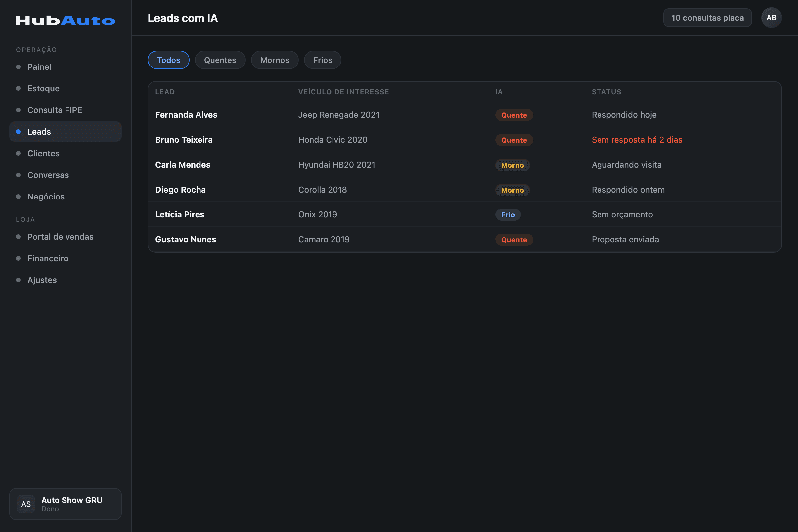The image size is (798, 532).
Task: Show only Frios leads
Action: pos(323,60)
